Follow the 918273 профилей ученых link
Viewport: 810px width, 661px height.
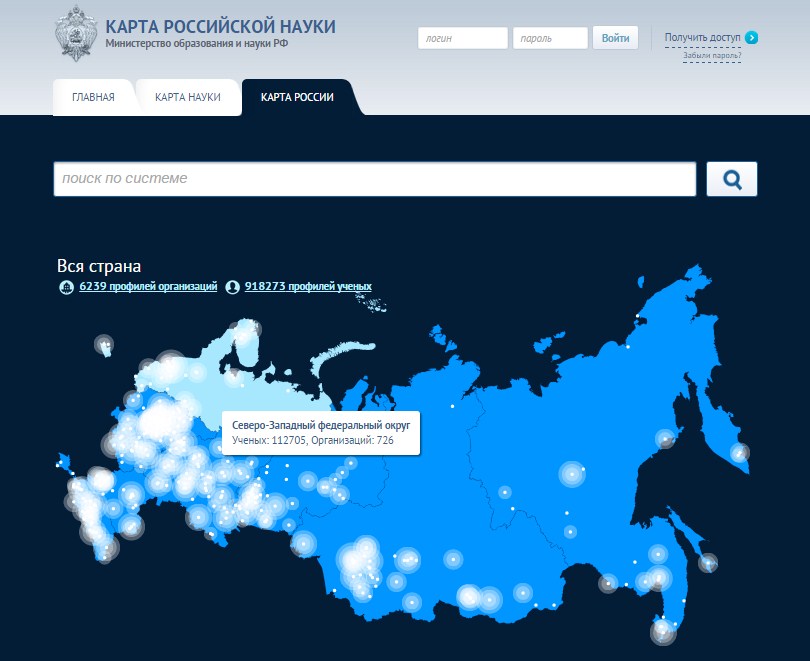307,285
